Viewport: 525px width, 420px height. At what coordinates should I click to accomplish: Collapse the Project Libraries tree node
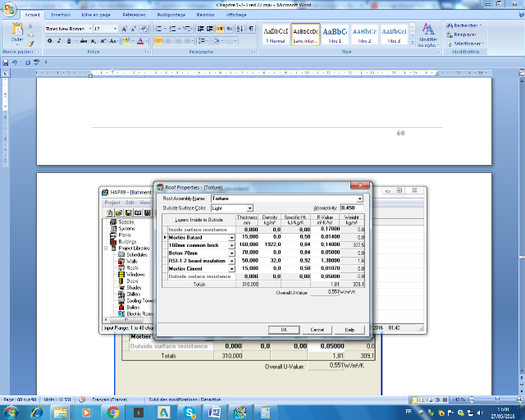tap(107, 248)
